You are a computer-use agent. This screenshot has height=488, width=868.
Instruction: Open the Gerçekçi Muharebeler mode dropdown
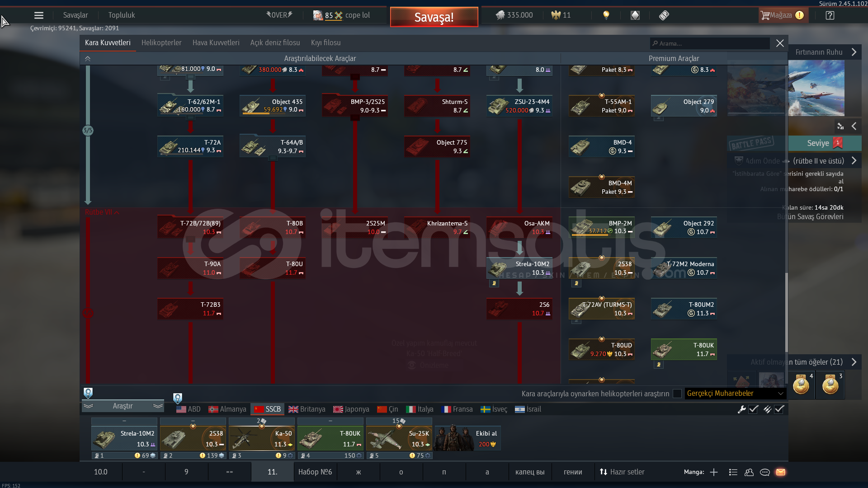point(735,394)
